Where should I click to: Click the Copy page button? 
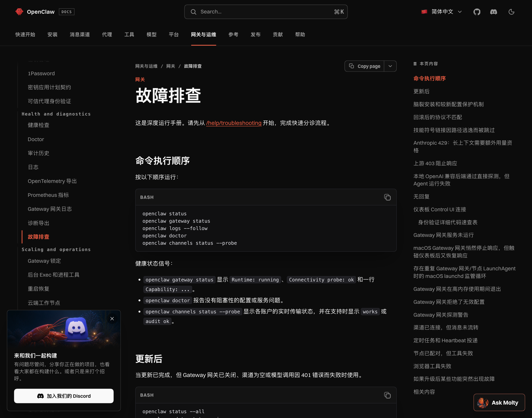tap(364, 66)
